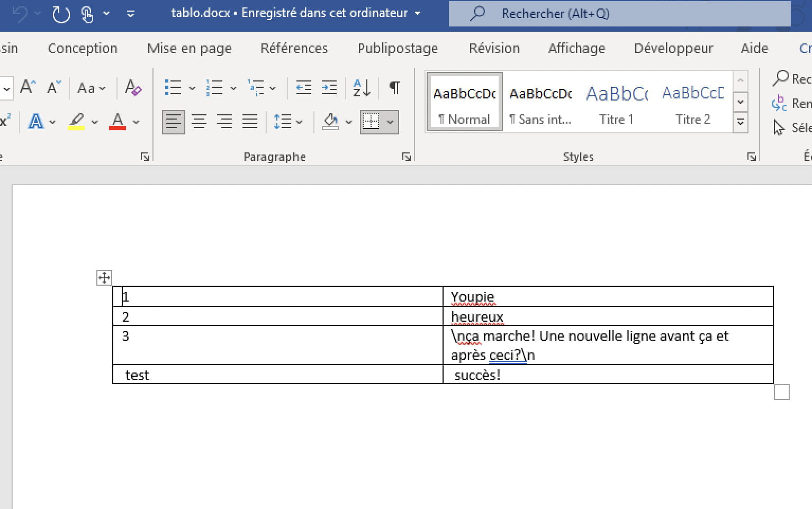Screen dimensions: 812x509
Task: Increase the paragraph indent
Action: (329, 87)
